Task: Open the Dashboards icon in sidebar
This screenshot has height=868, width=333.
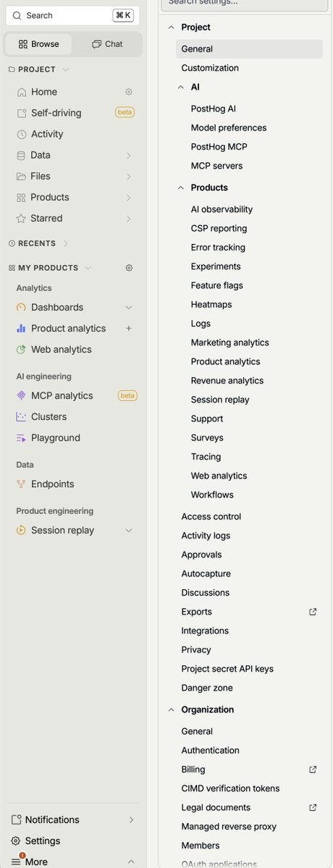Action: pyautogui.click(x=21, y=307)
